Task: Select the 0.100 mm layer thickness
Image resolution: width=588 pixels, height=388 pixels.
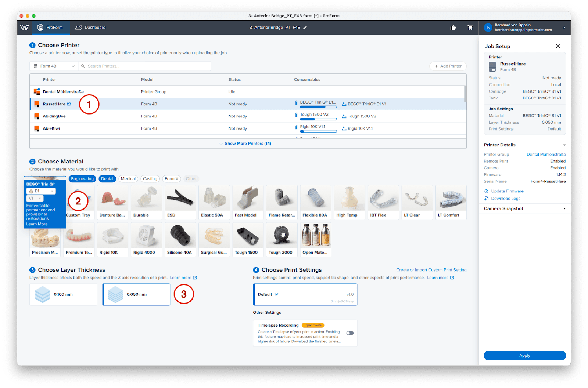Action: pos(63,294)
